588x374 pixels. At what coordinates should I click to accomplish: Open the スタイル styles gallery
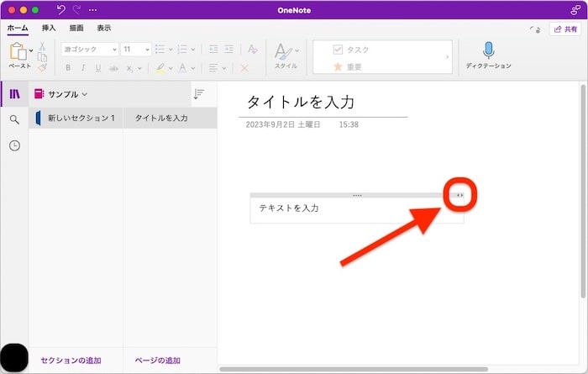coord(286,56)
